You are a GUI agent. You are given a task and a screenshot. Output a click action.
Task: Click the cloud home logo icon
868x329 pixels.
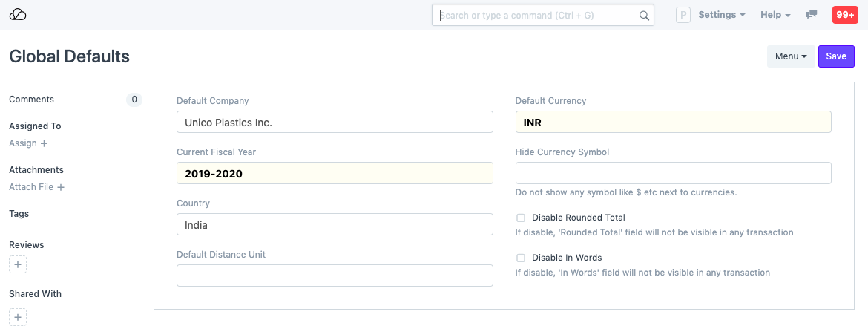coord(18,15)
